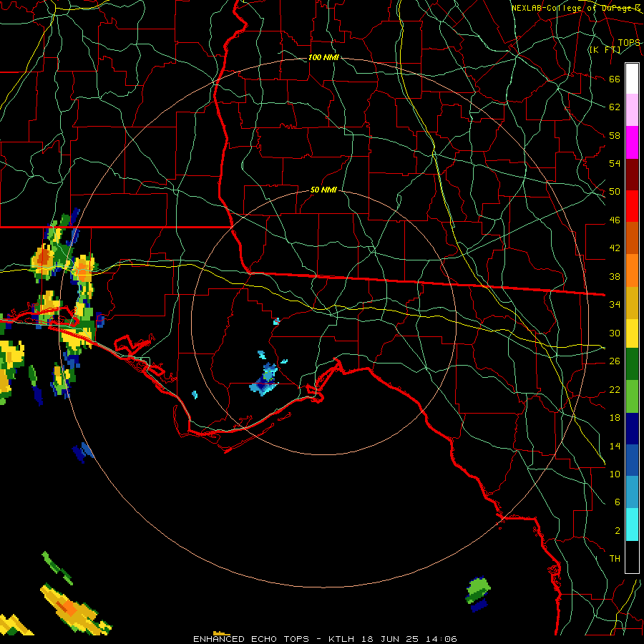Viewport: 644px width, 644px height.
Task: Click the gold legend swatch near 34
Action: coord(632,303)
